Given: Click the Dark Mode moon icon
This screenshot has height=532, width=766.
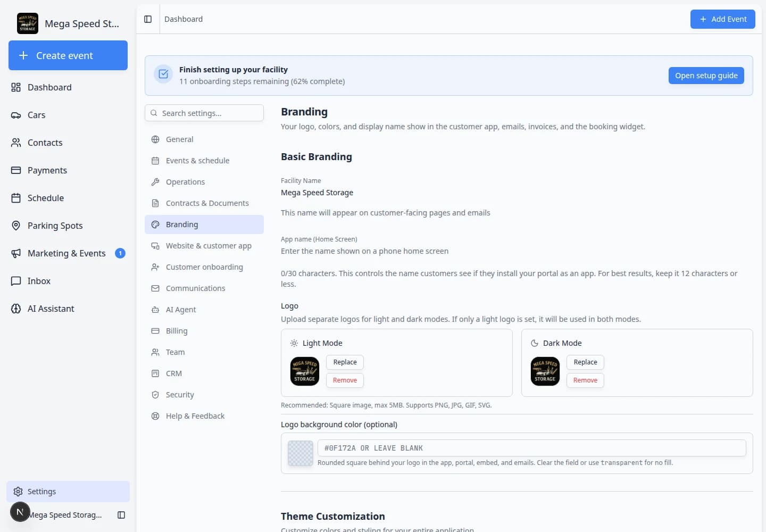Looking at the screenshot, I should tap(535, 343).
